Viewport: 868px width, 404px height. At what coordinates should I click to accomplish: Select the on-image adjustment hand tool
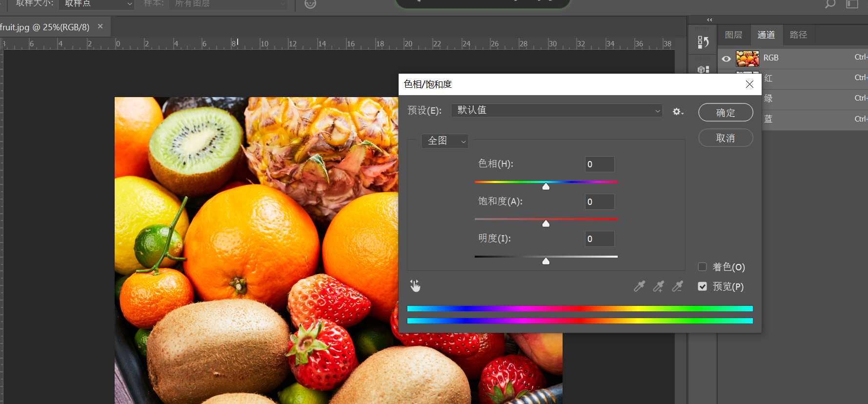click(x=415, y=286)
